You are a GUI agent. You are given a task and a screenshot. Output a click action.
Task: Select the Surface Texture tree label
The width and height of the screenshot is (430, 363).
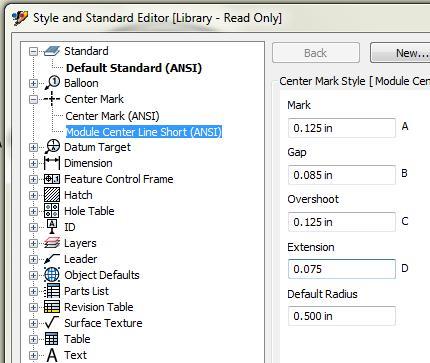(103, 323)
